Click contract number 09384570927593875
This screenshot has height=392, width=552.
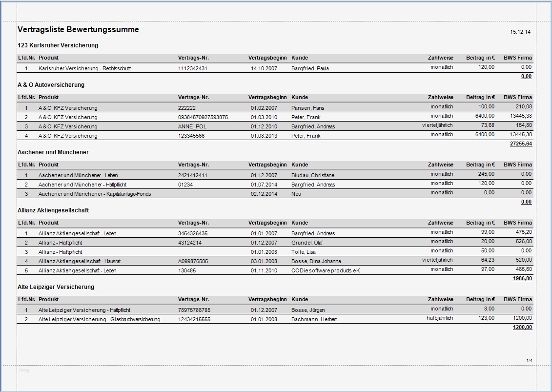click(203, 117)
